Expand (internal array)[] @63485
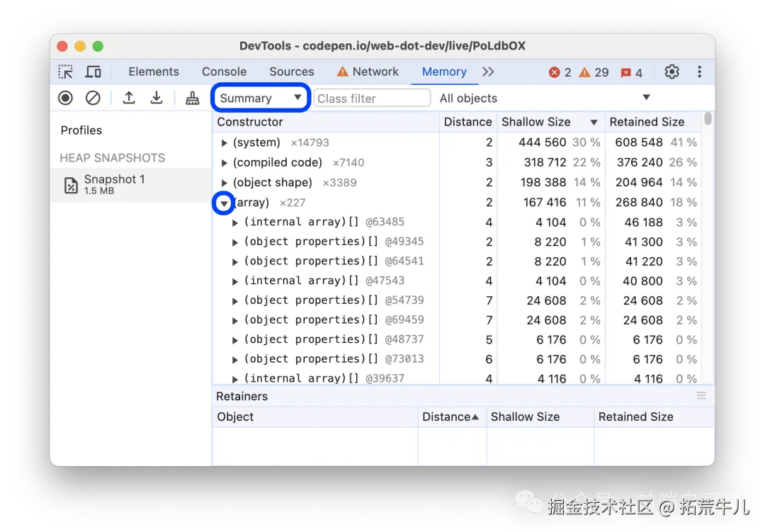 [x=234, y=222]
